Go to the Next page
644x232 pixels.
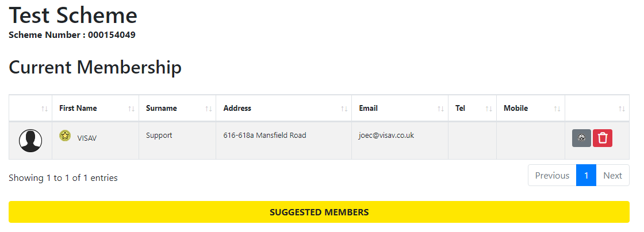click(612, 176)
